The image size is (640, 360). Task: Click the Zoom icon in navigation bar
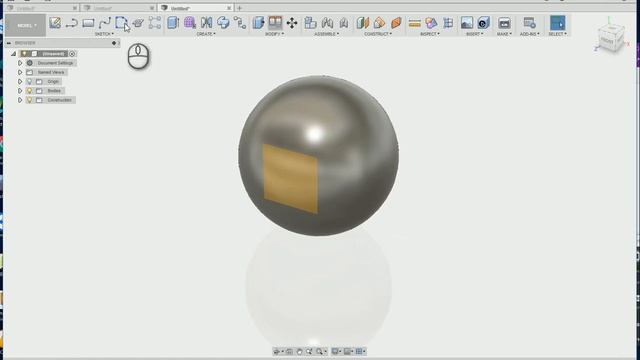coord(309,351)
